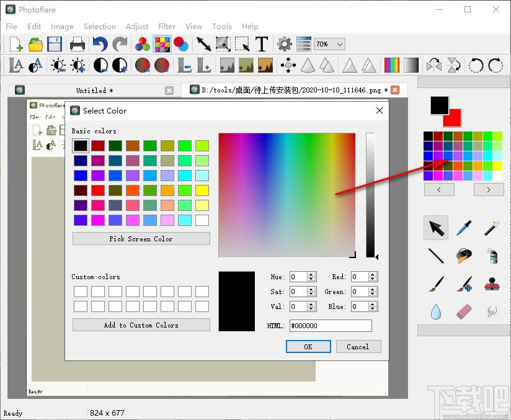Image resolution: width=511 pixels, height=420 pixels.
Task: Increase the Hue value stepper
Action: [x=311, y=275]
